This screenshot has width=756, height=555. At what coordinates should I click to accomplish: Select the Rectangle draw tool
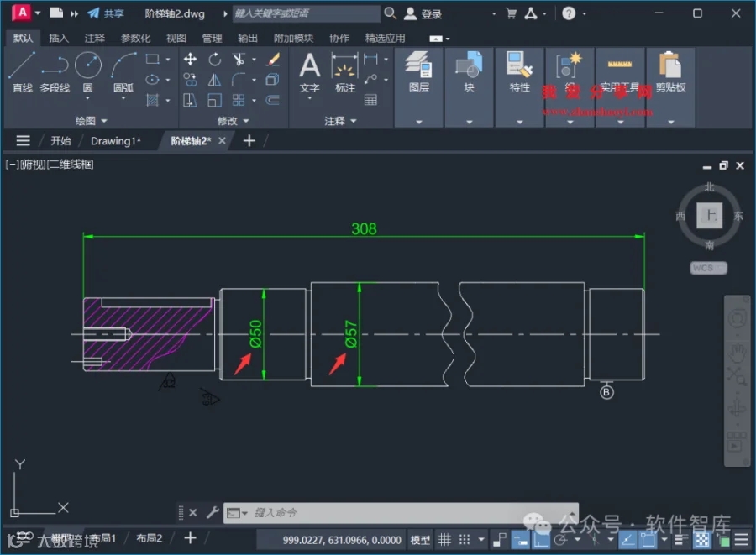(152, 60)
